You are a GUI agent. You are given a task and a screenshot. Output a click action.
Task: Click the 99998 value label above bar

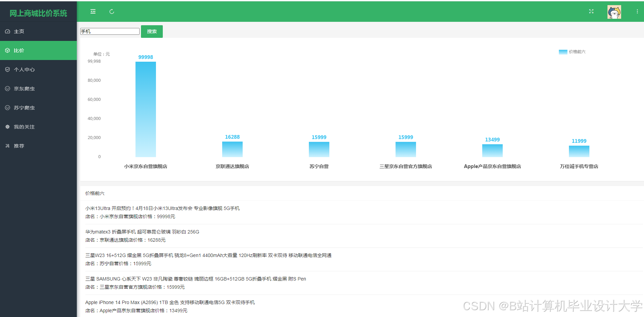pyautogui.click(x=146, y=57)
